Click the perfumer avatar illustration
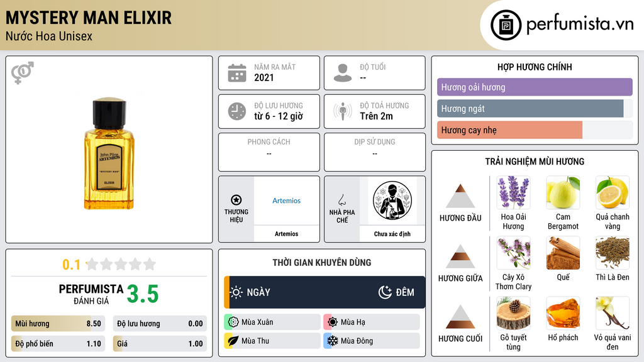The height and width of the screenshot is (362, 644). tap(392, 200)
